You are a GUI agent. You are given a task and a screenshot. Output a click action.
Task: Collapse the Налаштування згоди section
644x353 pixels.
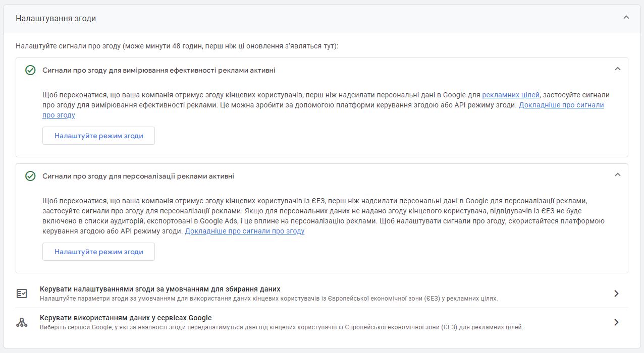coord(626,16)
